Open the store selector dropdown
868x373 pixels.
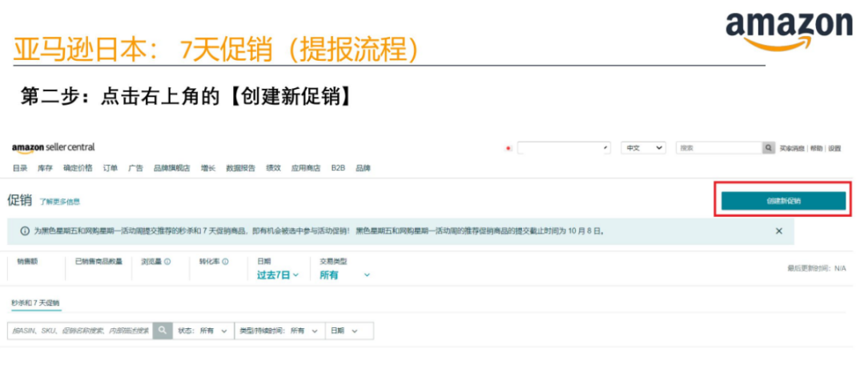pyautogui.click(x=564, y=148)
